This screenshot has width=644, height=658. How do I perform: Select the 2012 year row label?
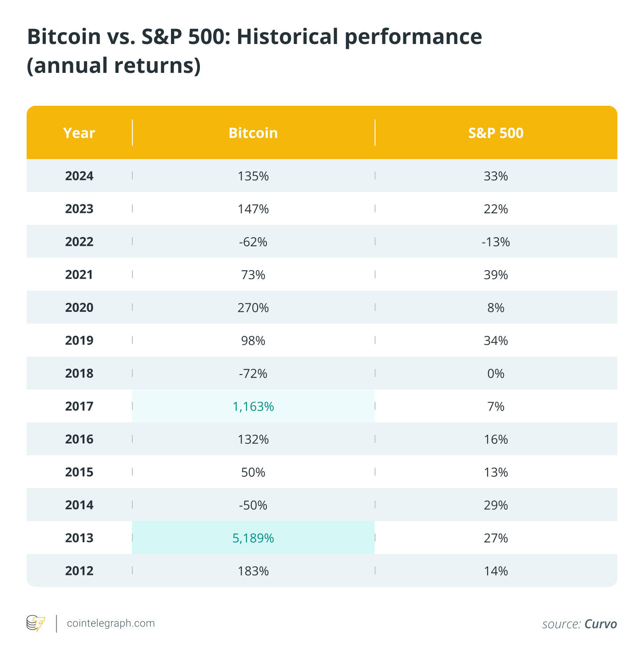(79, 570)
